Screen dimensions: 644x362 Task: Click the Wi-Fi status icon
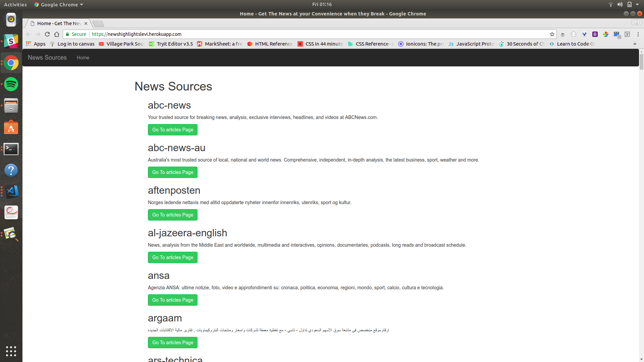[x=610, y=4]
